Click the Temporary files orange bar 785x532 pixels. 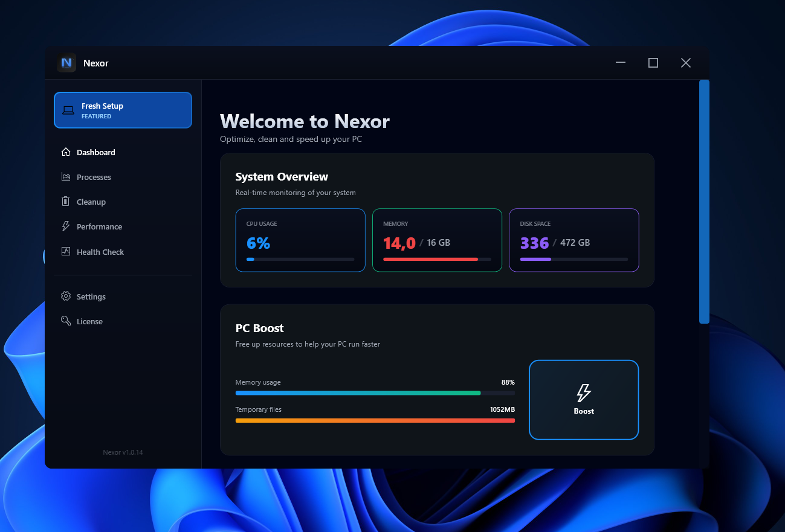(375, 420)
